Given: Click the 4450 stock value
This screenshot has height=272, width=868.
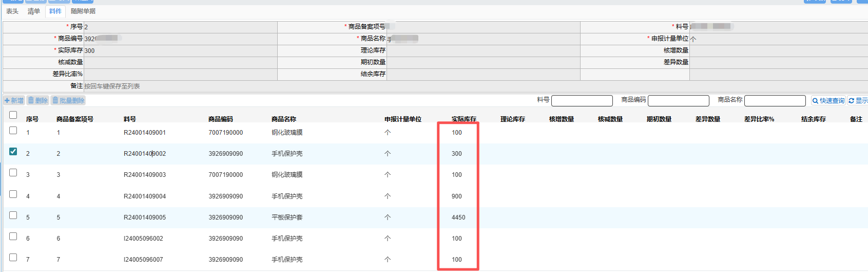Looking at the screenshot, I should tap(458, 217).
